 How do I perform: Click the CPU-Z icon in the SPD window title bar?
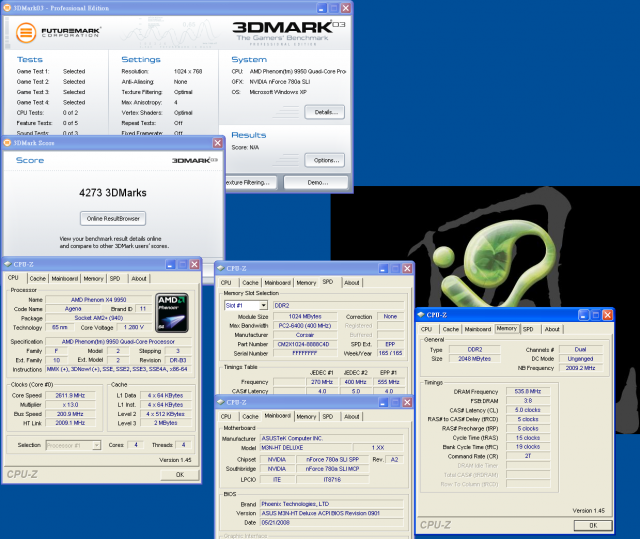point(221,268)
